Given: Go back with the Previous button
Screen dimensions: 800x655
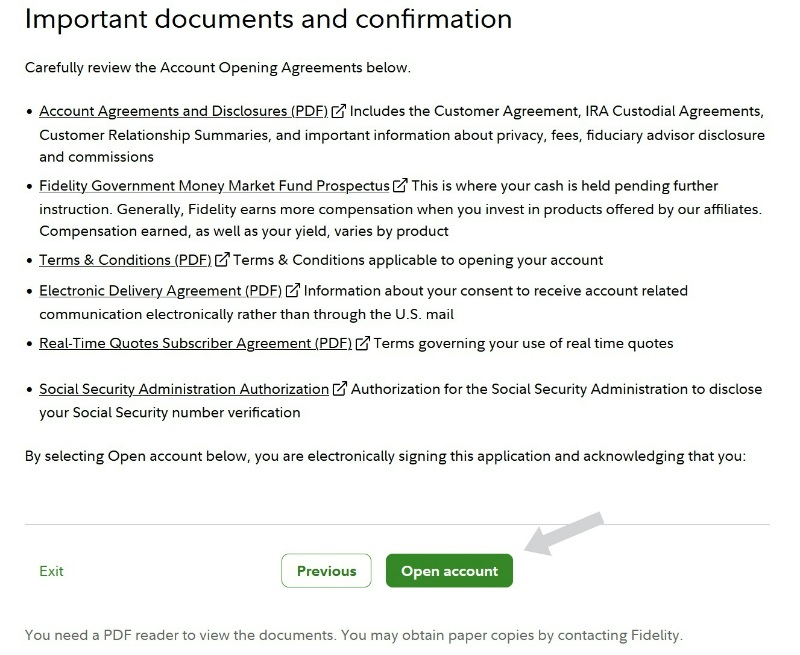Looking at the screenshot, I should [x=326, y=571].
